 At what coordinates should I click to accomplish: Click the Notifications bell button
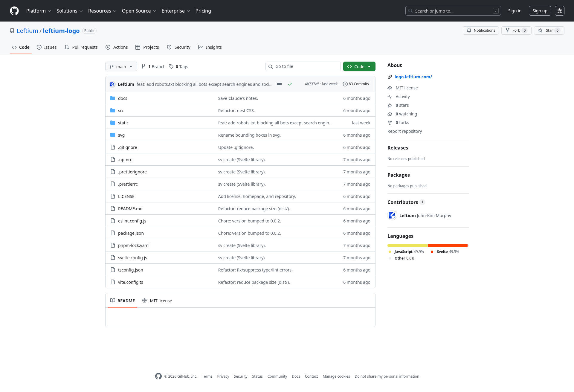[481, 30]
